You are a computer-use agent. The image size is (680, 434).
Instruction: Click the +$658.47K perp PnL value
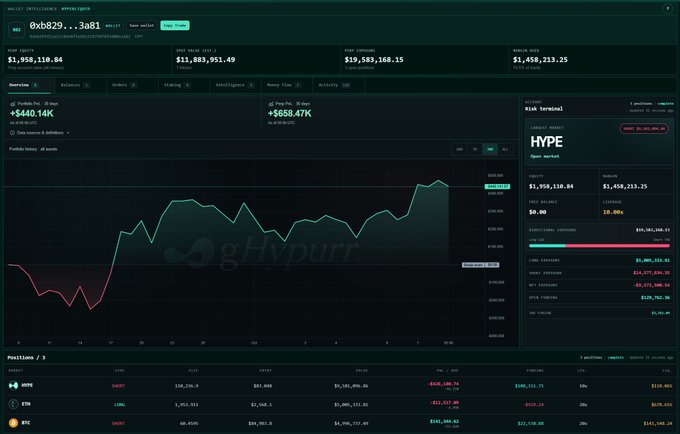tap(290, 114)
